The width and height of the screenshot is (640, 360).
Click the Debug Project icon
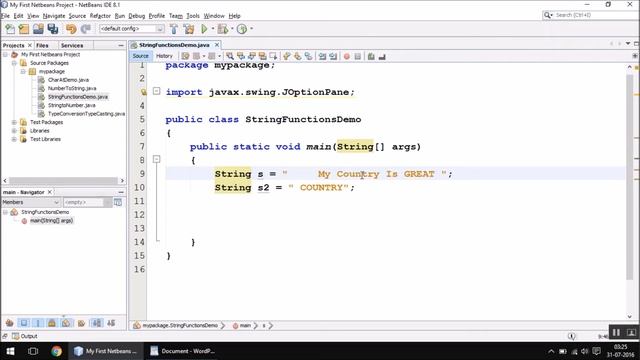point(222,29)
